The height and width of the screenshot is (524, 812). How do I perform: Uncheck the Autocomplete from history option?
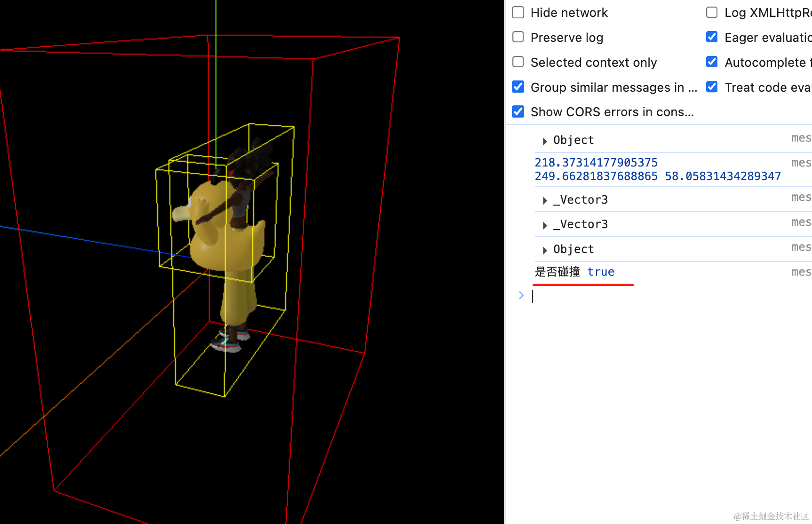[x=712, y=62]
